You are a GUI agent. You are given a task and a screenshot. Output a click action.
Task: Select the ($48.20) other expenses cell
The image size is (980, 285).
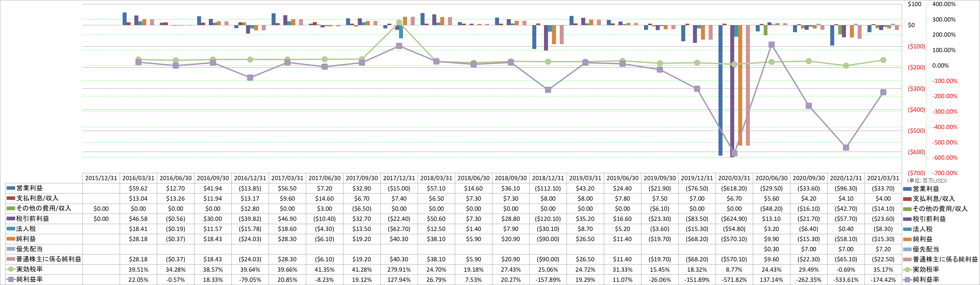[771, 209]
